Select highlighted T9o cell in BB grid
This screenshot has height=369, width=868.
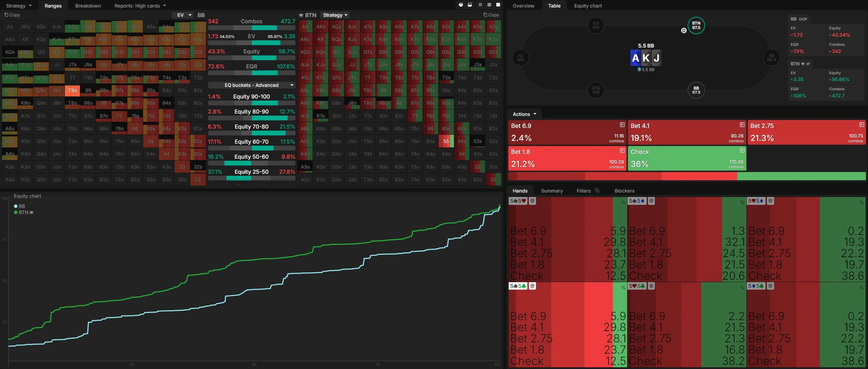[72, 90]
